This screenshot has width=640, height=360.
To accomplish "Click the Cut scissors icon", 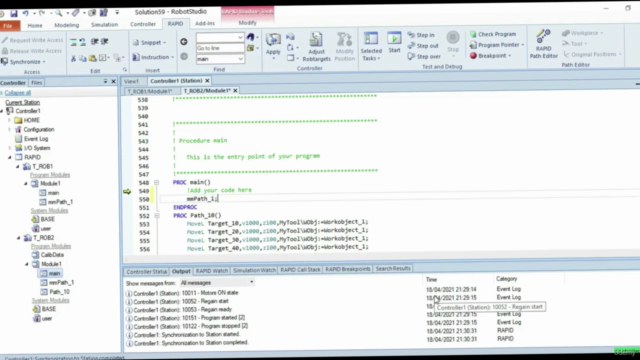I will click(73, 58).
